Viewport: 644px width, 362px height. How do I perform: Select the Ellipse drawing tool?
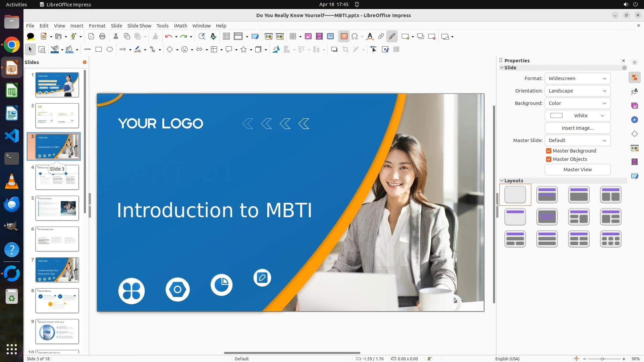click(110, 50)
